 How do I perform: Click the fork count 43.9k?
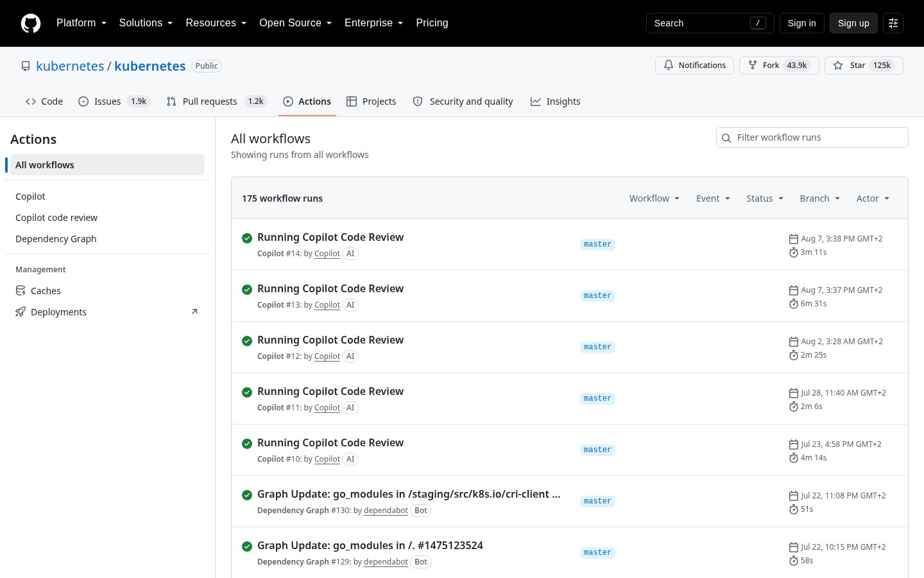point(797,66)
